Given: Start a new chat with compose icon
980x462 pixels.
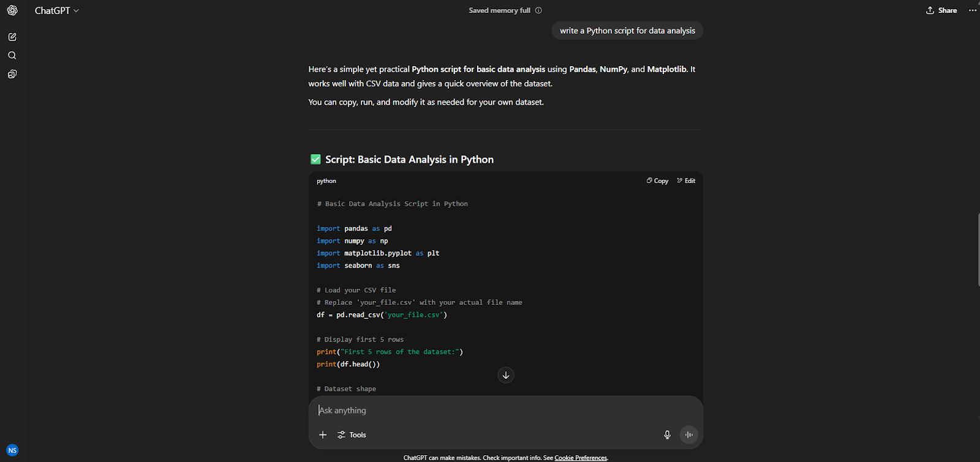Looking at the screenshot, I should pyautogui.click(x=12, y=37).
